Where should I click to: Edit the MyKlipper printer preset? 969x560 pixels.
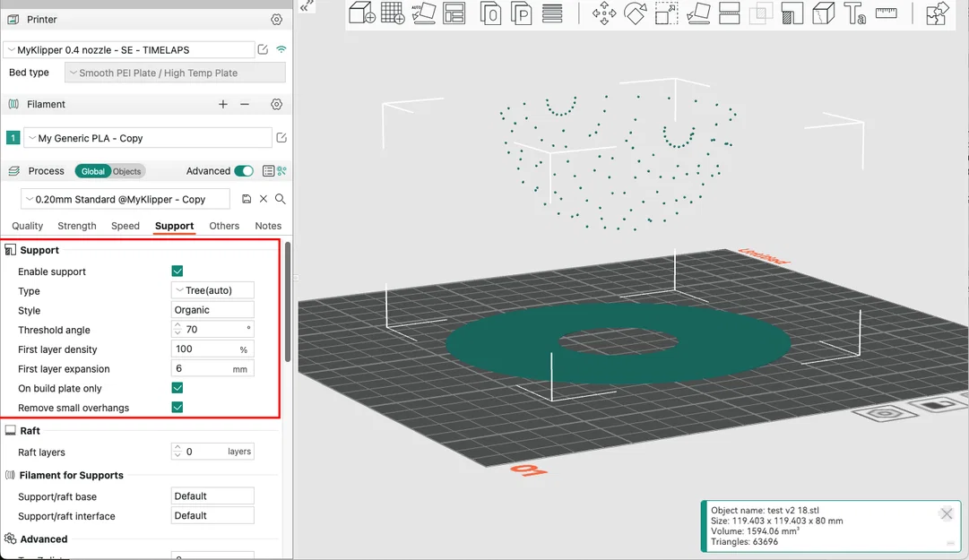(263, 49)
